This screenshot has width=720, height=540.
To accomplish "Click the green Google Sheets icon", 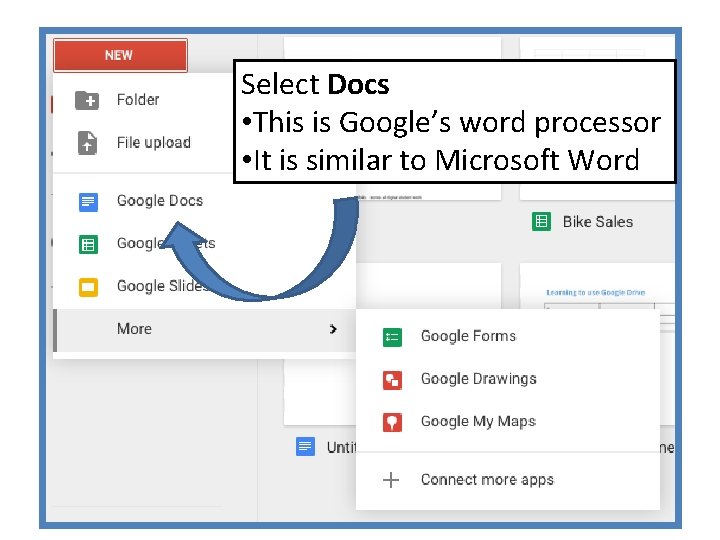I will [x=88, y=244].
